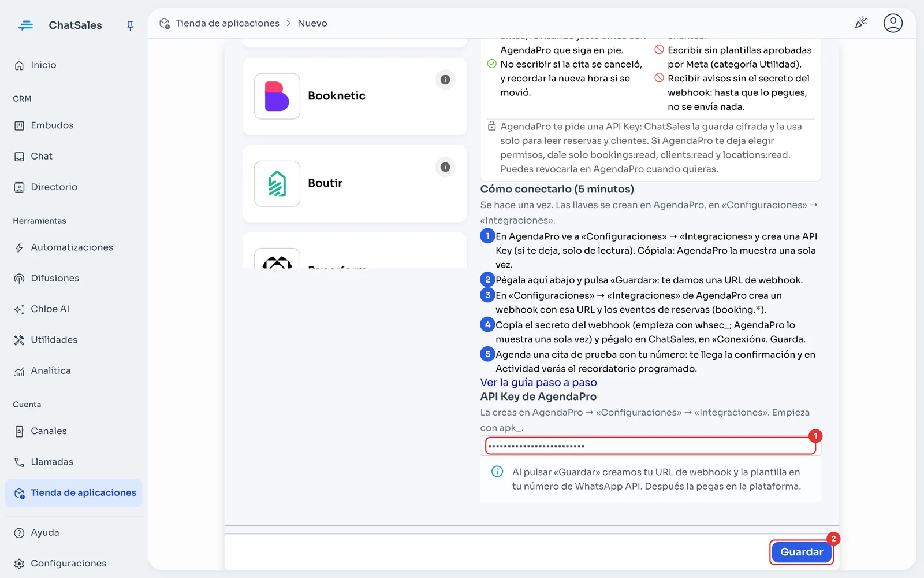Select the Boutir app card title
The width and height of the screenshot is (924, 578).
tap(325, 183)
